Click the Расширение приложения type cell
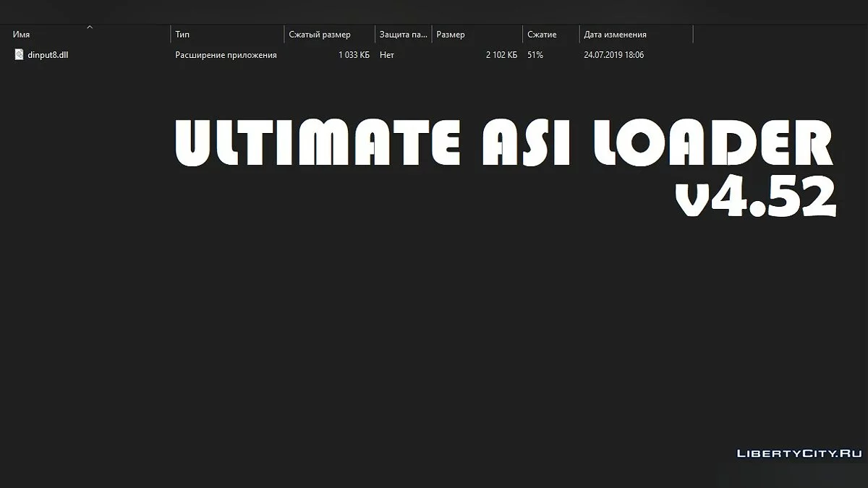This screenshot has width=868, height=488. (226, 55)
